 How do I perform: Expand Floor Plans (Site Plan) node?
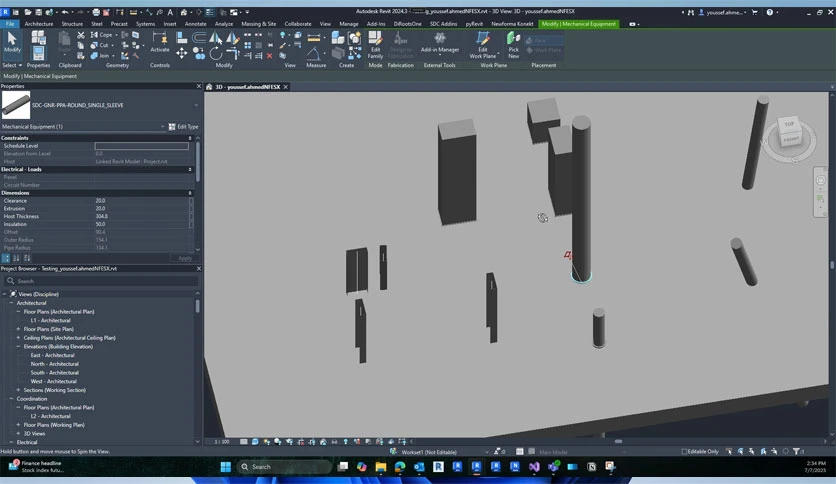coord(18,329)
